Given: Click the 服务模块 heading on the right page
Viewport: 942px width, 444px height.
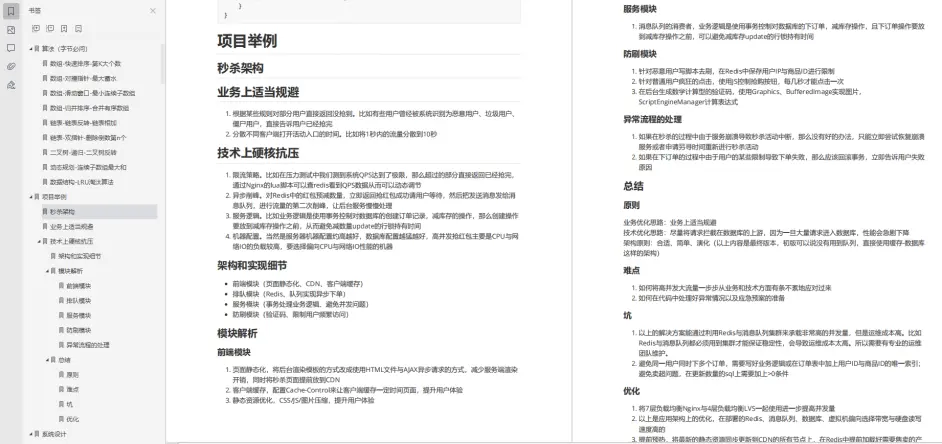Looking at the screenshot, I should (640, 9).
